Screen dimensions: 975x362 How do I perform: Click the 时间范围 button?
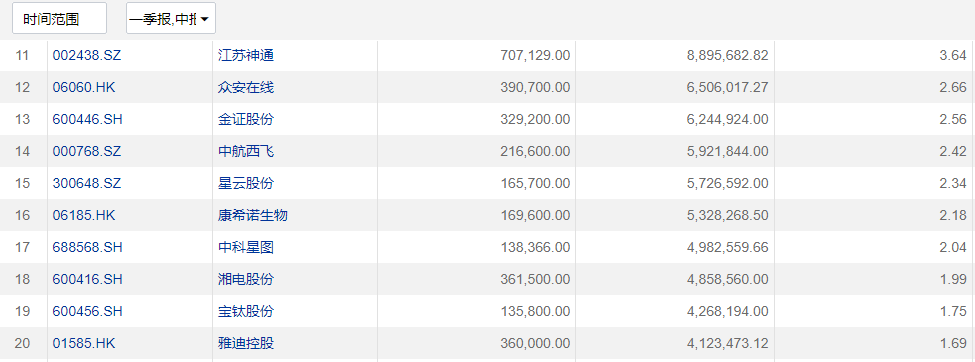(x=59, y=18)
